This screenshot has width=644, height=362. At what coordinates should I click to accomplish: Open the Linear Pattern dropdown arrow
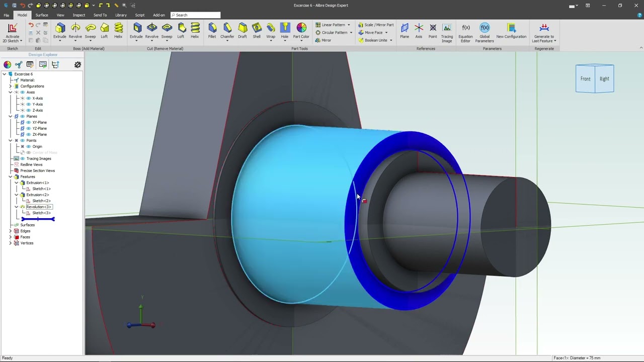[349, 25]
